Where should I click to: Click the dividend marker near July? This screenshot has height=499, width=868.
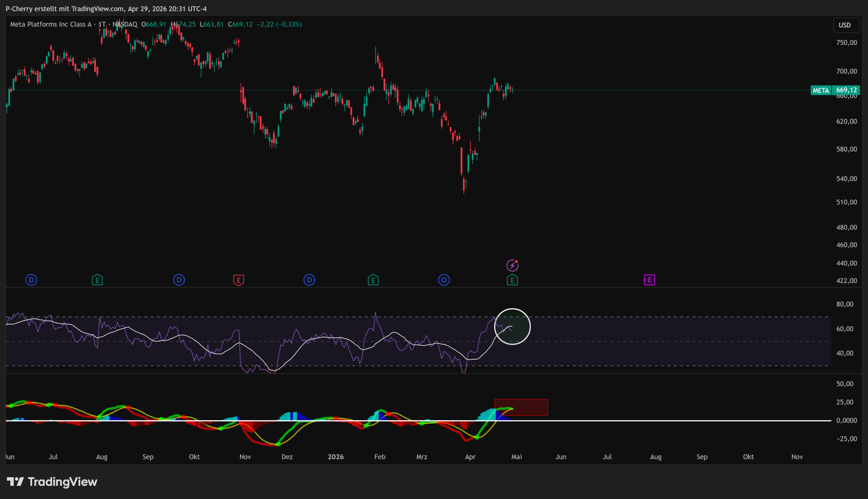31,280
